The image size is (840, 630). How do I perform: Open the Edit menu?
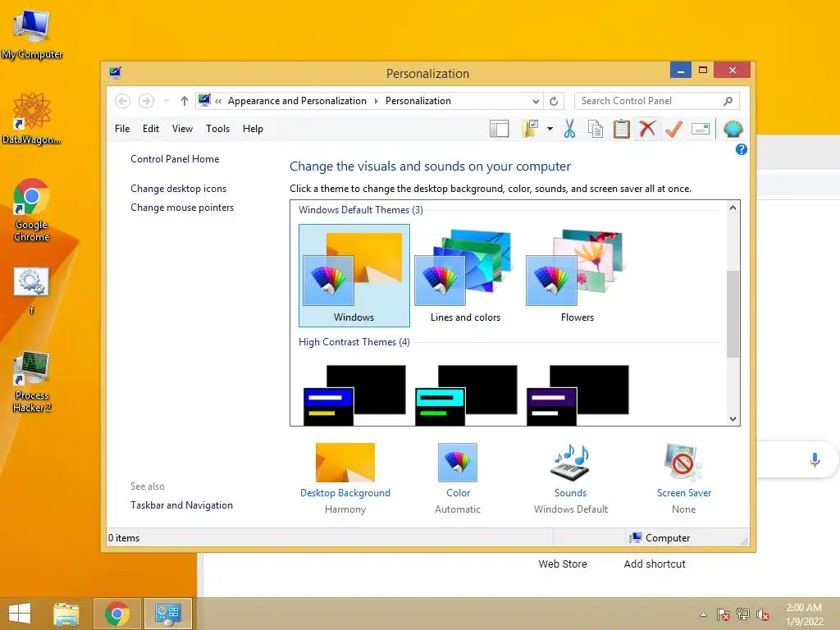click(x=151, y=129)
